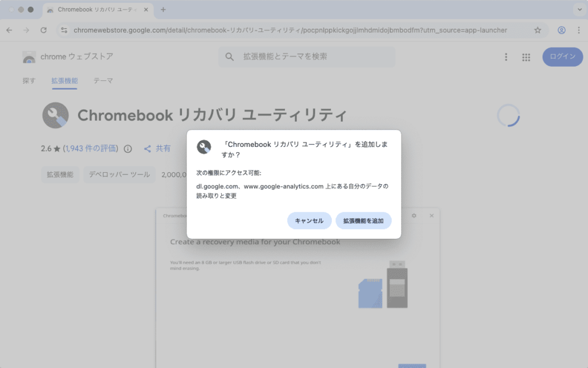The height and width of the screenshot is (368, 588).
Task: Open the Chrome profile avatar icon
Action: [562, 30]
